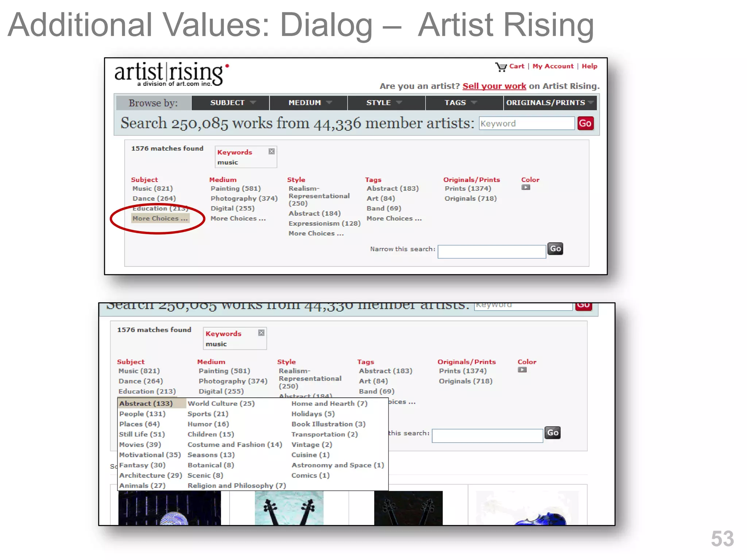Image resolution: width=747 pixels, height=560 pixels.
Task: Focus narrow search field in bottom screenshot
Action: tap(487, 436)
